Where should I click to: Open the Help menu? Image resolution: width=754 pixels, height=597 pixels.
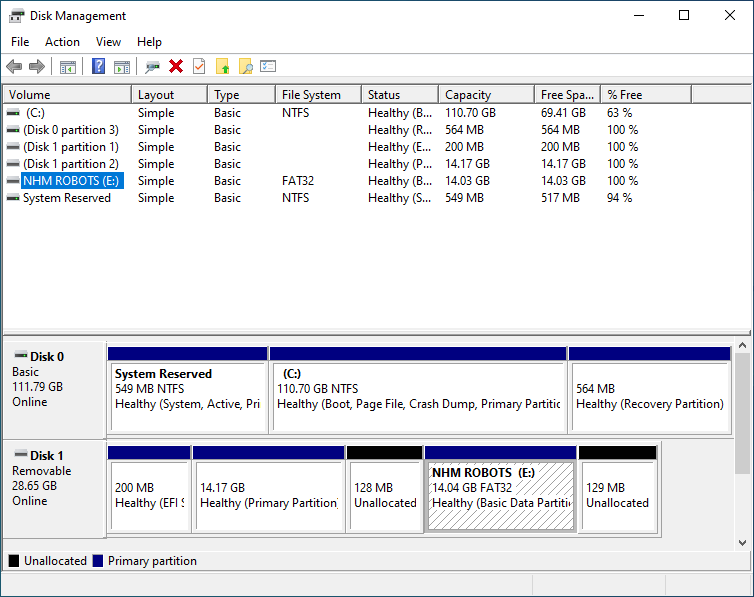point(149,42)
